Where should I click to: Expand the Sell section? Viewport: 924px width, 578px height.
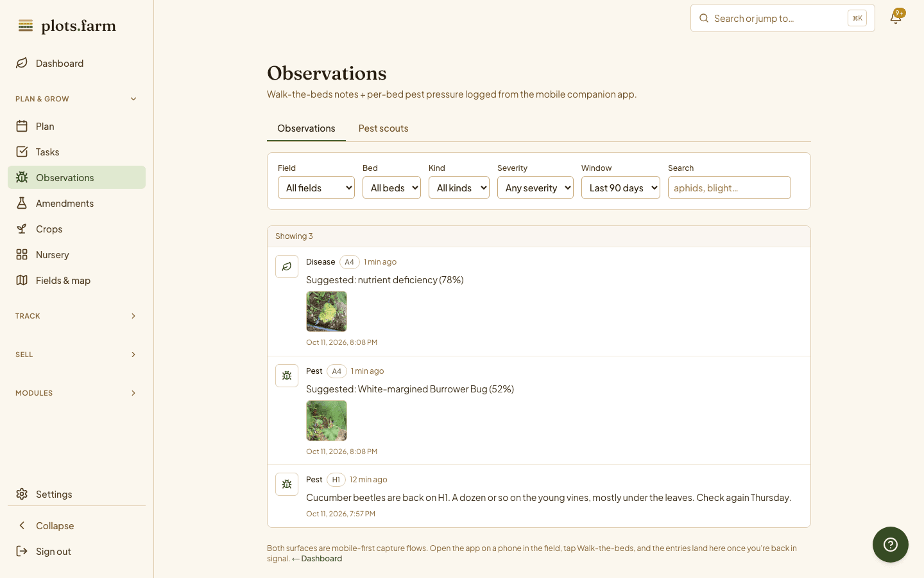click(x=76, y=355)
